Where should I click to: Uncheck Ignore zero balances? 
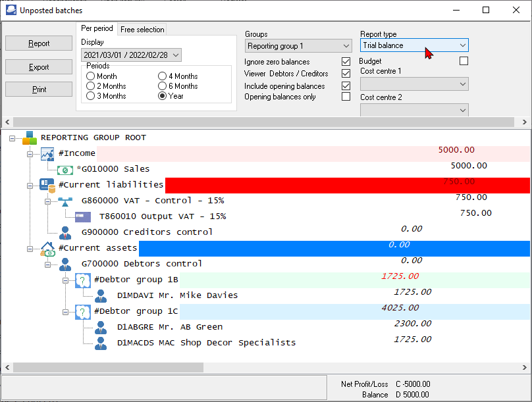pos(346,61)
